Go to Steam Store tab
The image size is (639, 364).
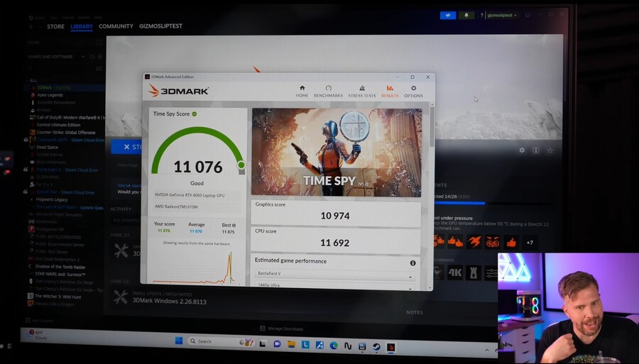pyautogui.click(x=55, y=26)
